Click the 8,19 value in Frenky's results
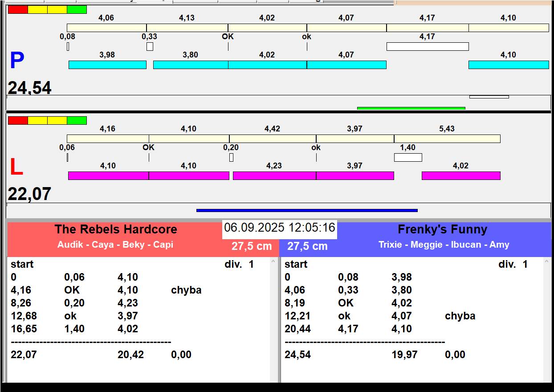 point(295,303)
